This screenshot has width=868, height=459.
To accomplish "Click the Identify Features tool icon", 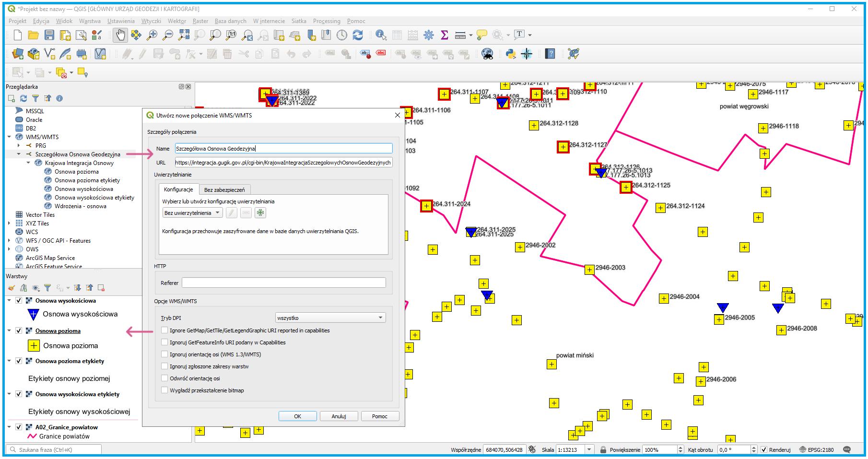I will click(381, 35).
